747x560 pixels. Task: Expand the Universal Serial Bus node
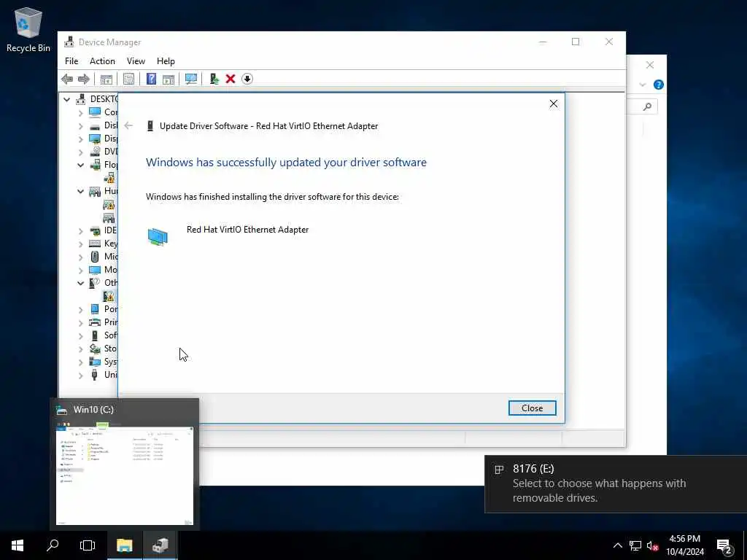click(80, 376)
